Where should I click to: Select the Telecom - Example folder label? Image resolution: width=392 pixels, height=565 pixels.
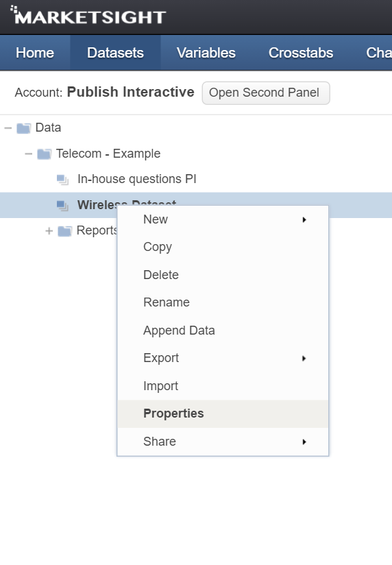[108, 154]
